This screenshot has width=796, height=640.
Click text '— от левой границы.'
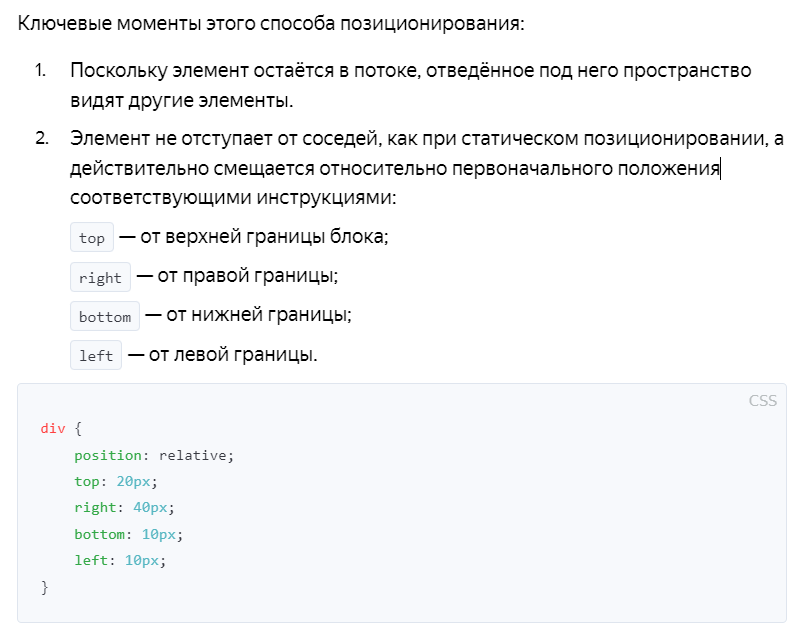(223, 354)
